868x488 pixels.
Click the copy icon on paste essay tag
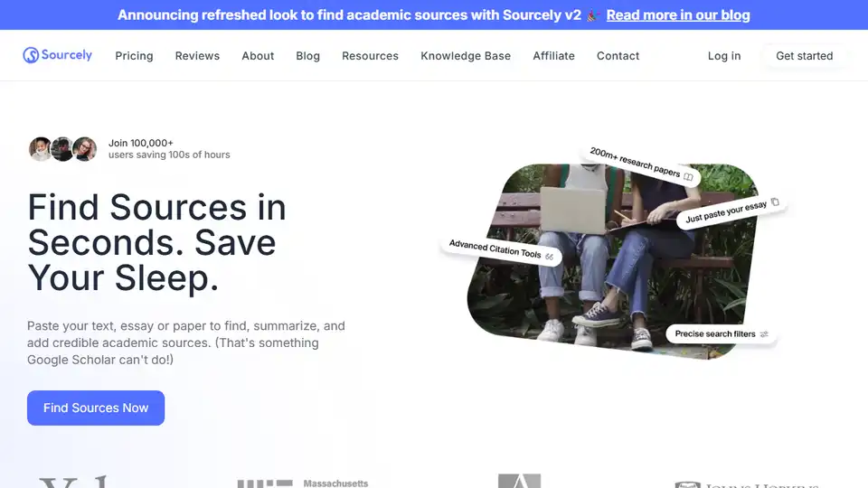775,202
